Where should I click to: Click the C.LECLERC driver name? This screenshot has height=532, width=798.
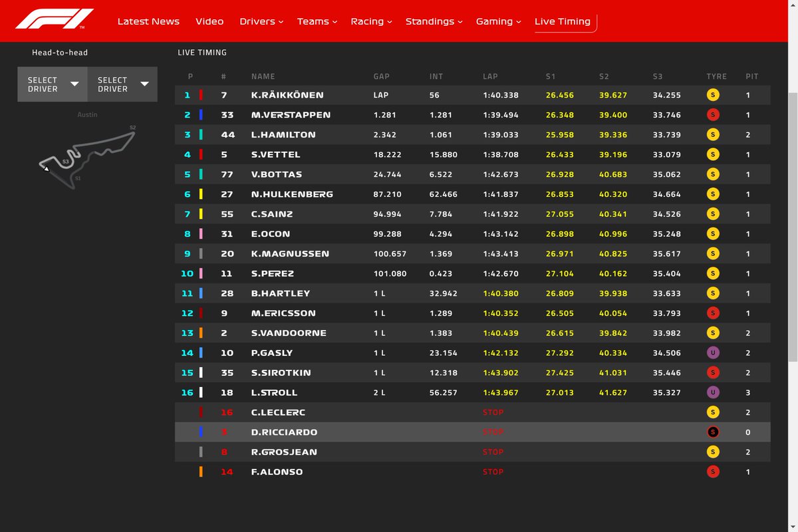pyautogui.click(x=279, y=412)
